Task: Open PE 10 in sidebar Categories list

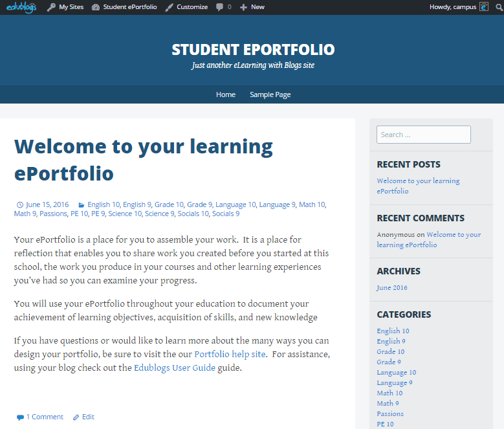Action: (x=385, y=424)
